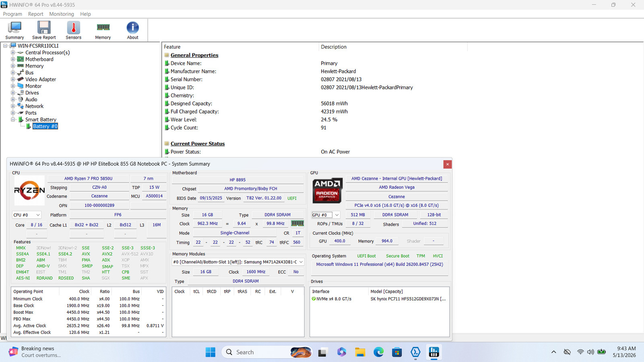
Task: Open the memory module slot dropdown
Action: (238, 262)
